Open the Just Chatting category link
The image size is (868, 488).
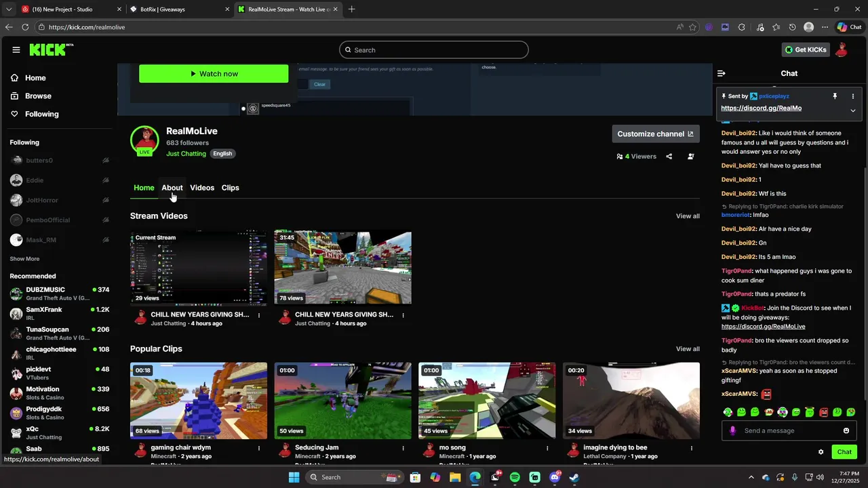tap(186, 154)
